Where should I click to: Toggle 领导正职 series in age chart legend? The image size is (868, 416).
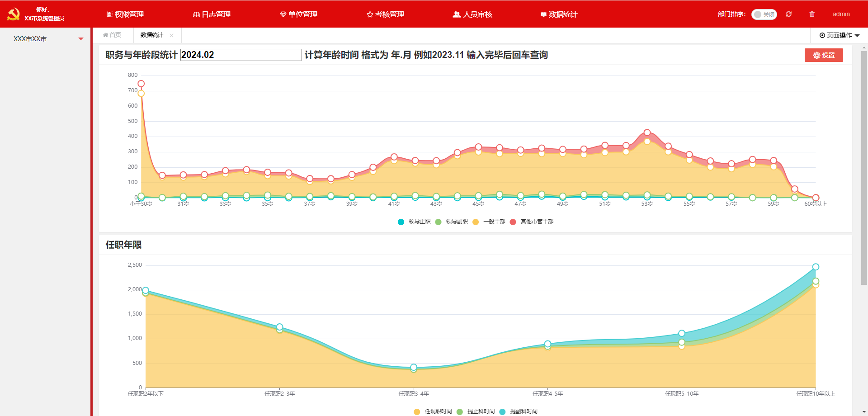(x=414, y=222)
